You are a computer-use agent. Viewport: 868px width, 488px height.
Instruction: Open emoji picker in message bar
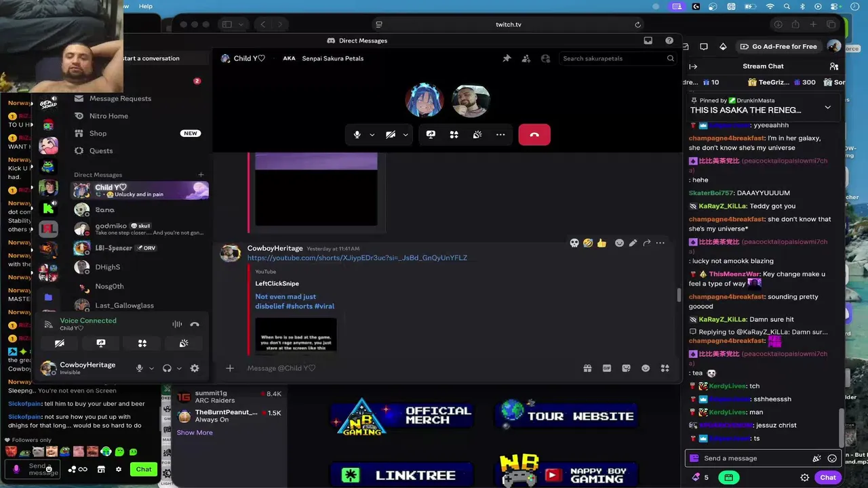[646, 368]
